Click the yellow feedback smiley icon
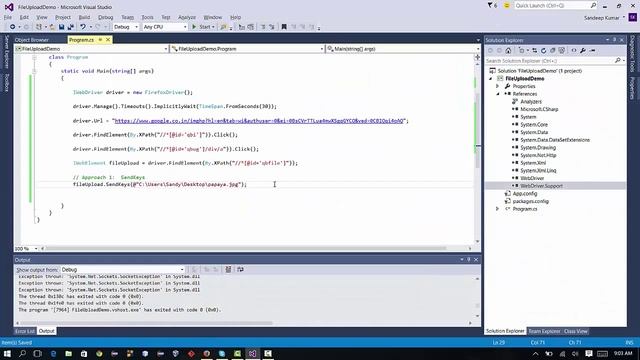640x360 pixels. pos(507,6)
